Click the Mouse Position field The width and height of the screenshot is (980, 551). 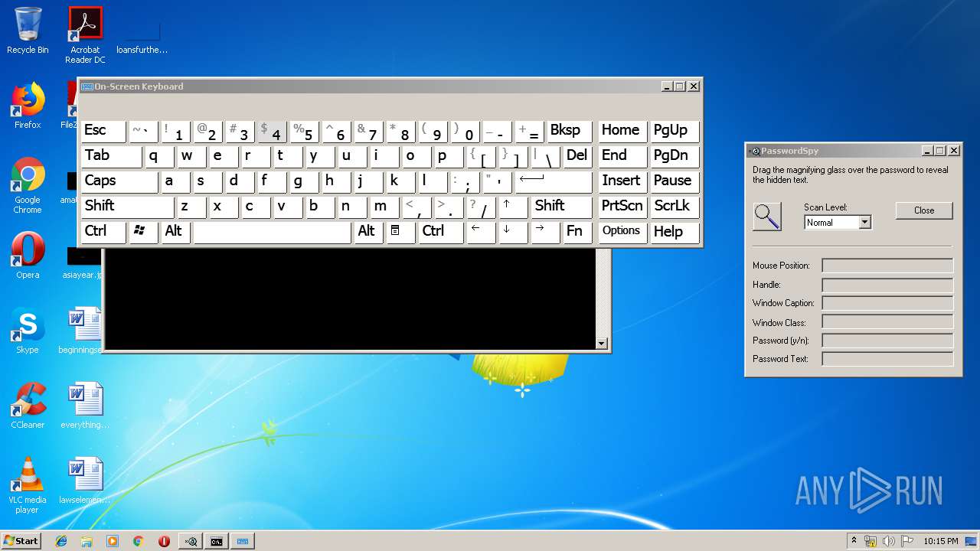coord(887,266)
